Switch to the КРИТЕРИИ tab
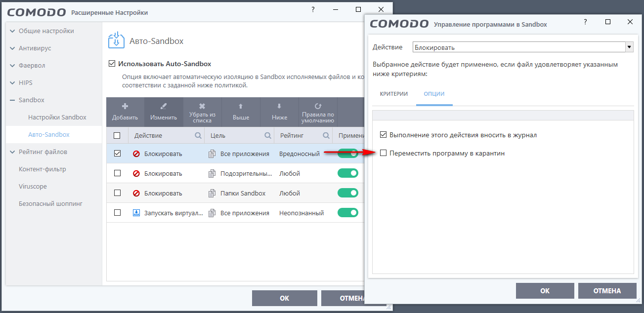The width and height of the screenshot is (644, 313). coord(394,94)
